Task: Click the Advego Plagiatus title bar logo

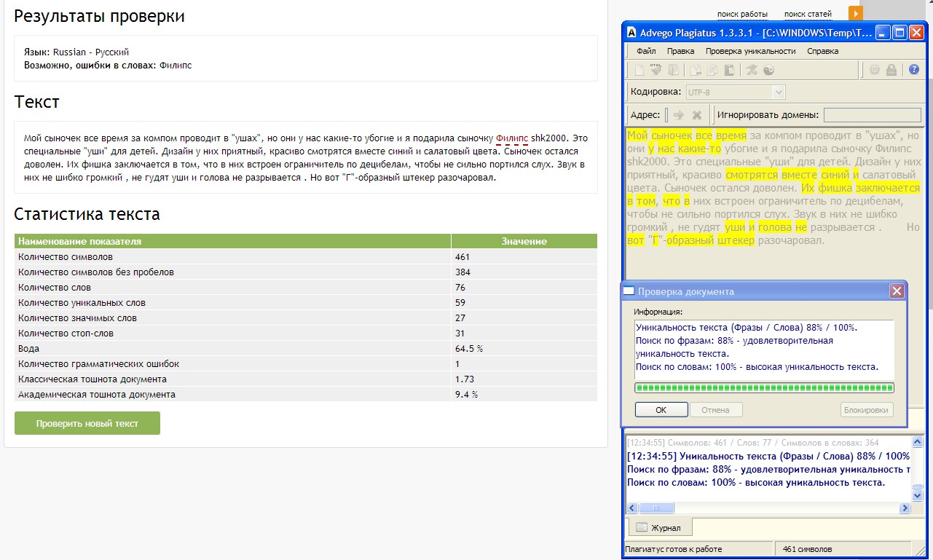Action: (631, 32)
